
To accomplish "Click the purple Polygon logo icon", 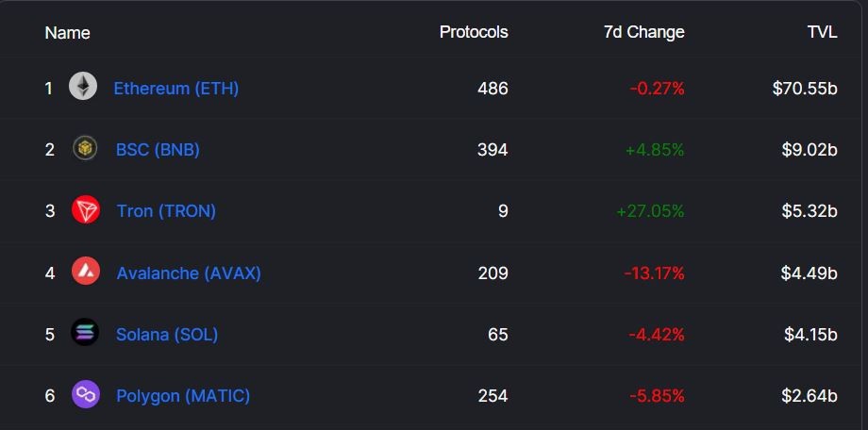I will 86,394.
